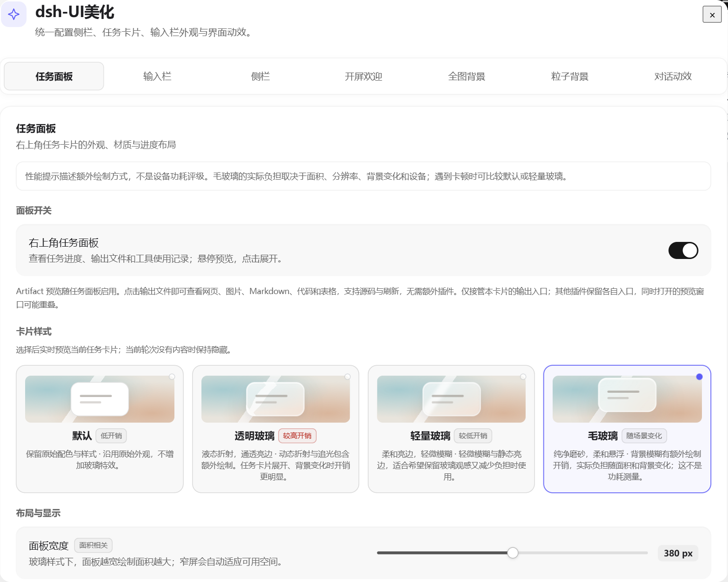Close the dsh-UI美化 settings dialog
This screenshot has height=582, width=728.
(712, 15)
